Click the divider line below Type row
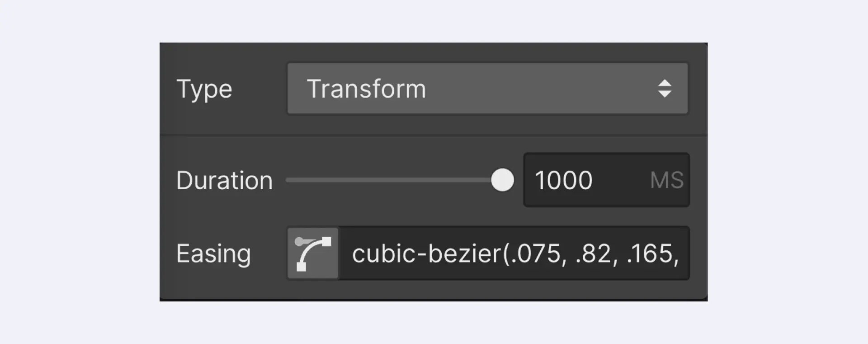 coord(434,135)
